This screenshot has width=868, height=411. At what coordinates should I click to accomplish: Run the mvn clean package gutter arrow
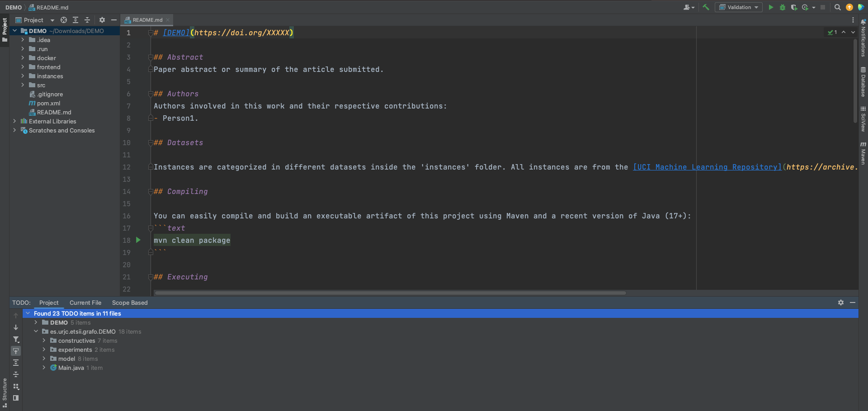[138, 240]
